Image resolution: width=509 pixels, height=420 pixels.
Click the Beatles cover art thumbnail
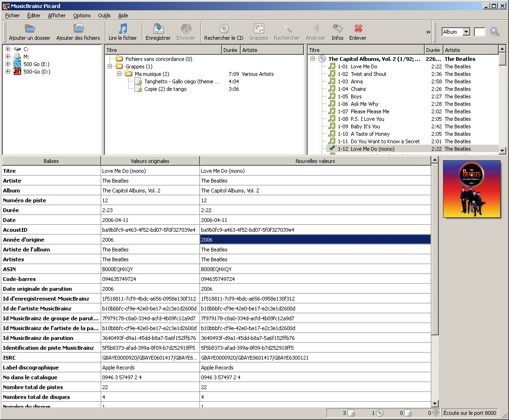point(472,189)
